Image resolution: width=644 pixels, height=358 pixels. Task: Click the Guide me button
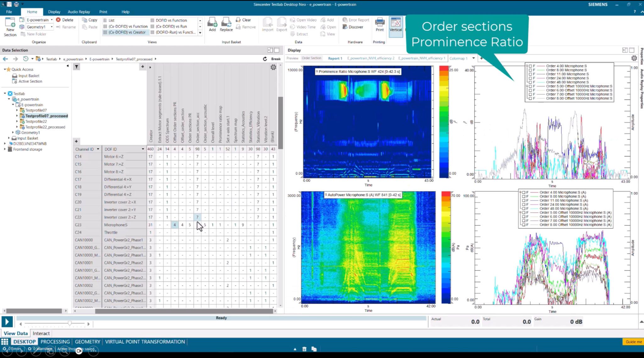coord(633,342)
